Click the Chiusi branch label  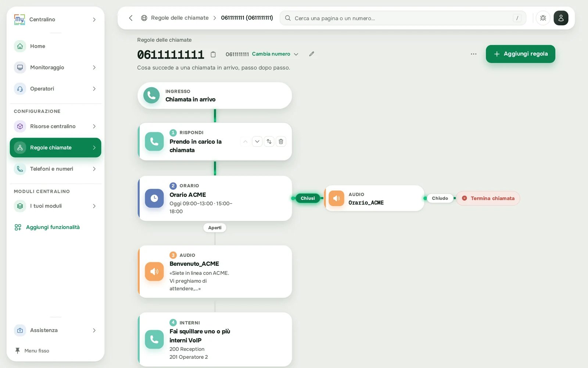pos(308,198)
